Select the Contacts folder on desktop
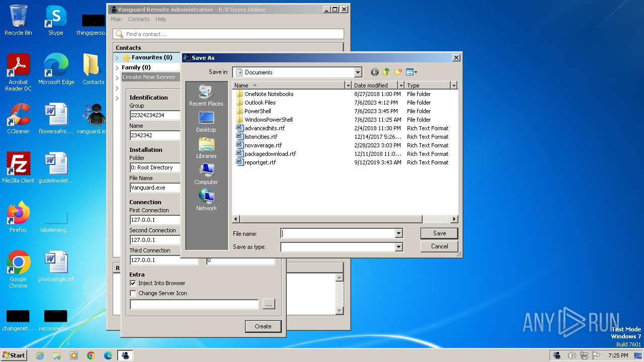Screen dimensions: 644x362 (93, 69)
